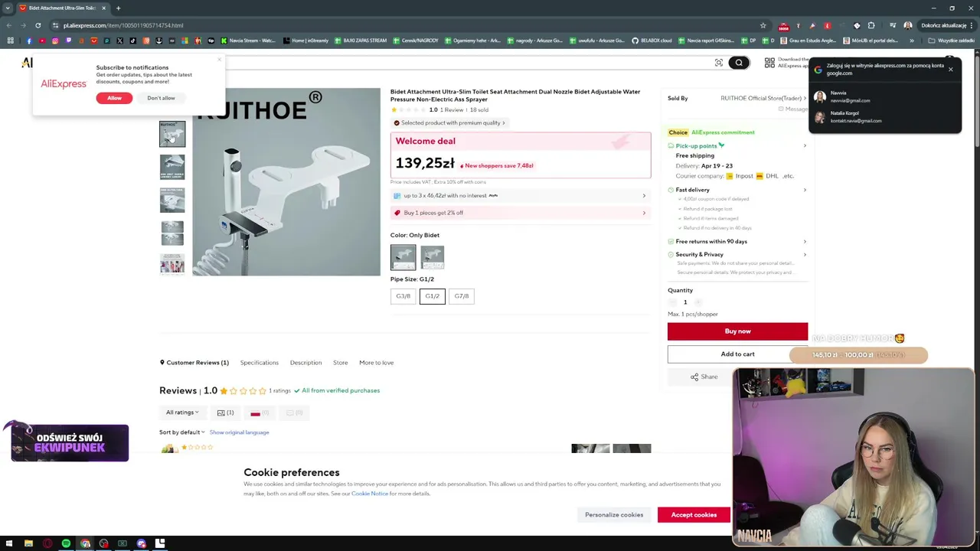Open image search camera icon in search bar
Viewport: 980px width, 551px height.
point(718,63)
